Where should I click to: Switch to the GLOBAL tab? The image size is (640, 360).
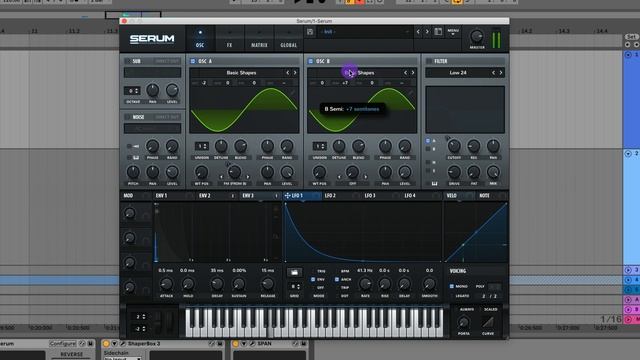[x=289, y=39]
